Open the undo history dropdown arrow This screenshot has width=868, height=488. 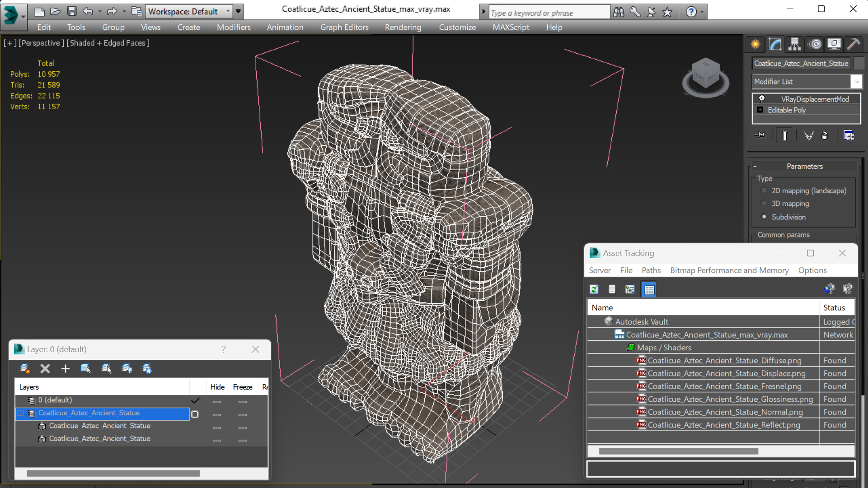coord(100,11)
